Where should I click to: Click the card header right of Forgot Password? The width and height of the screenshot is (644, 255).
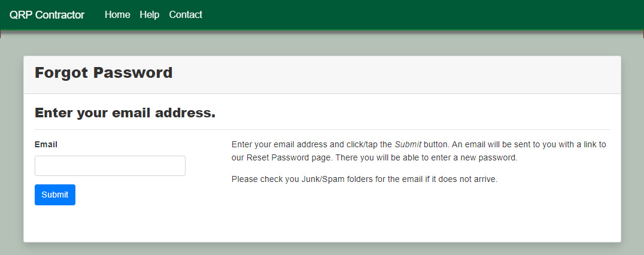click(x=395, y=74)
